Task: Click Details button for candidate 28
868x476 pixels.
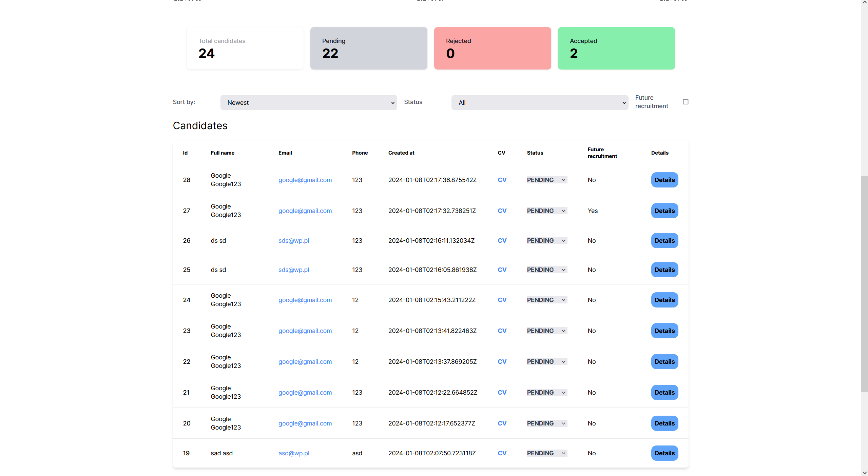Action: 664,180
